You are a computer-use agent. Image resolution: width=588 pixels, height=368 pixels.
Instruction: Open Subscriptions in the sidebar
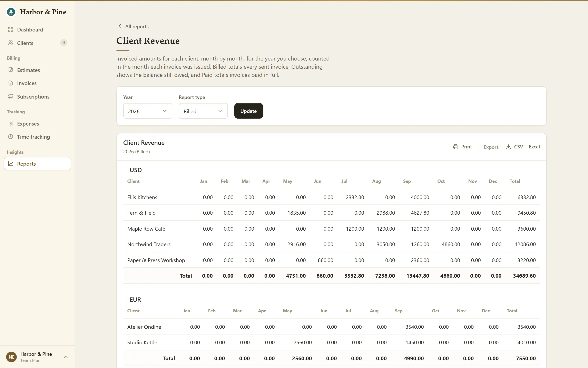(37, 96)
